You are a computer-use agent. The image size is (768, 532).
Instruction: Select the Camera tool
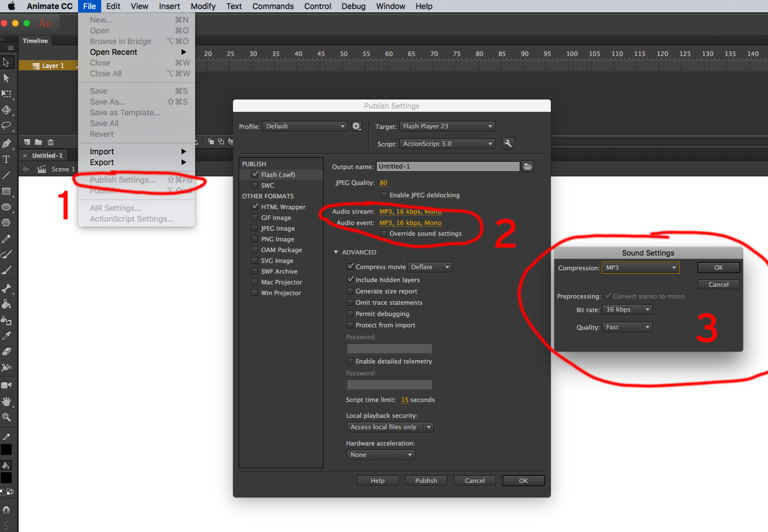point(6,385)
